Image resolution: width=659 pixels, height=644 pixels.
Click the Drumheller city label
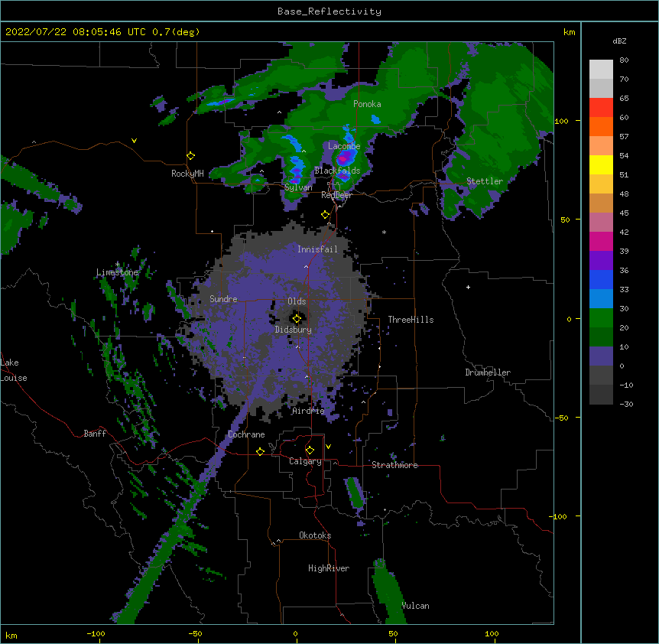click(488, 372)
